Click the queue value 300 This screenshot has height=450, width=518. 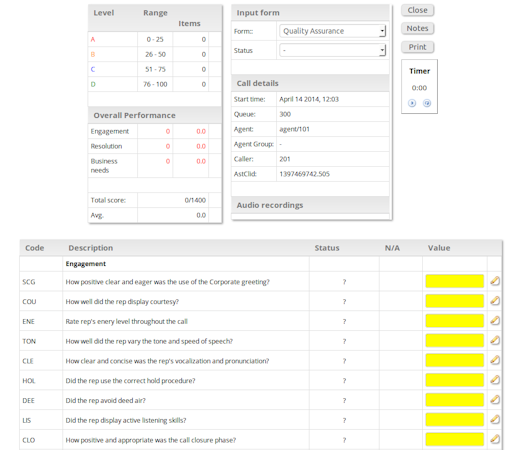(x=285, y=114)
